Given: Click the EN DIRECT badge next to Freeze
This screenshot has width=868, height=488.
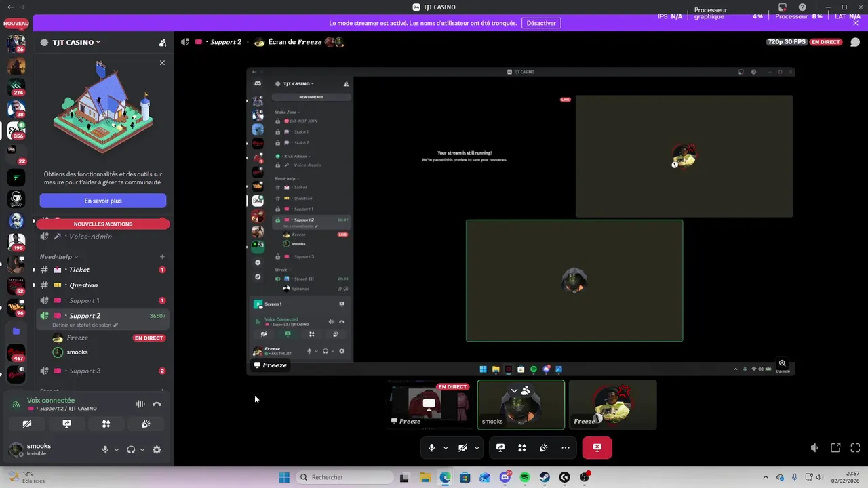Looking at the screenshot, I should [x=149, y=338].
